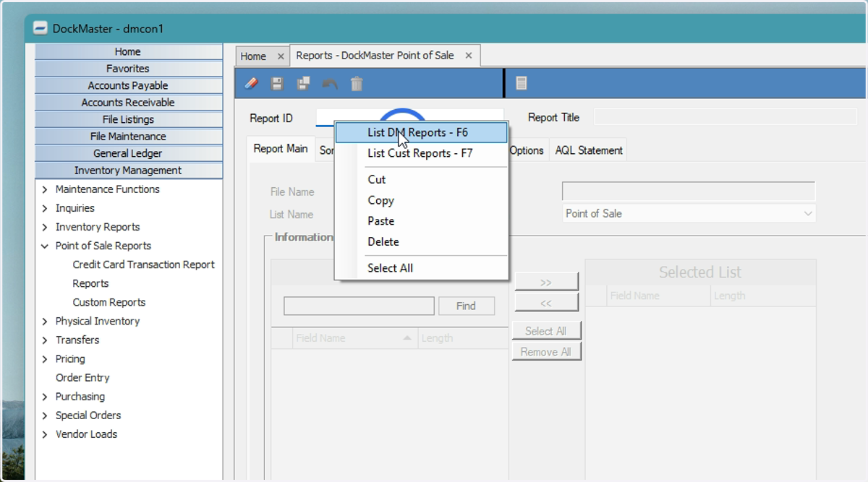Open File Listings section

tap(129, 120)
